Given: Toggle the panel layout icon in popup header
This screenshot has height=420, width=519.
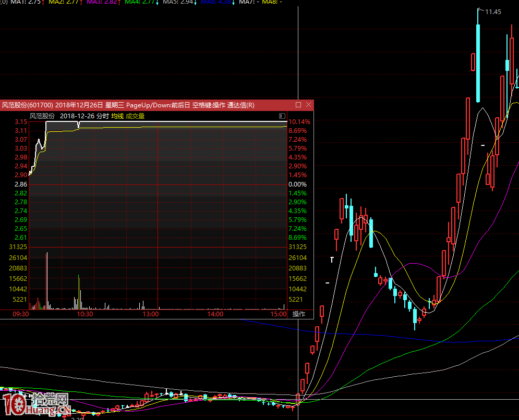Looking at the screenshot, I should pos(282,116).
